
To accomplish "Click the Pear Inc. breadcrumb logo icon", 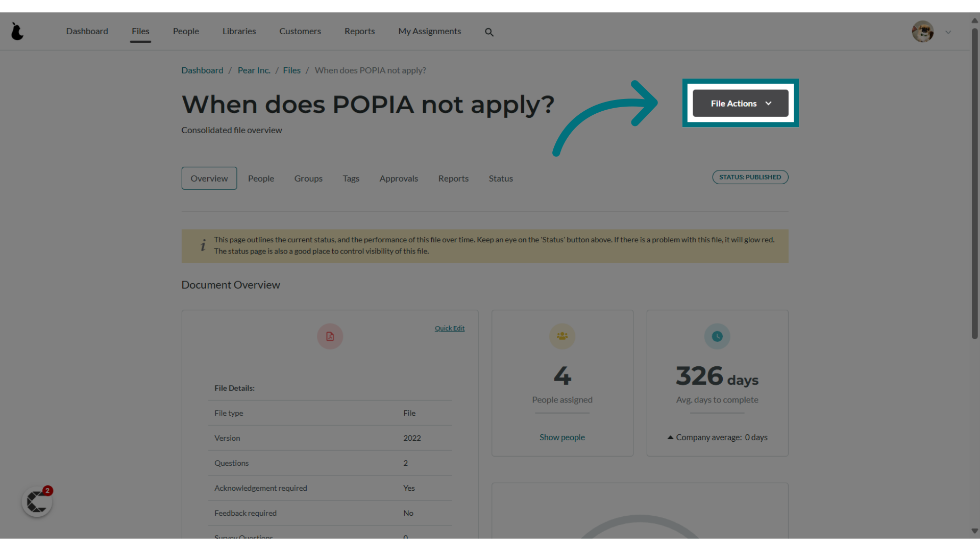I will pos(254,70).
